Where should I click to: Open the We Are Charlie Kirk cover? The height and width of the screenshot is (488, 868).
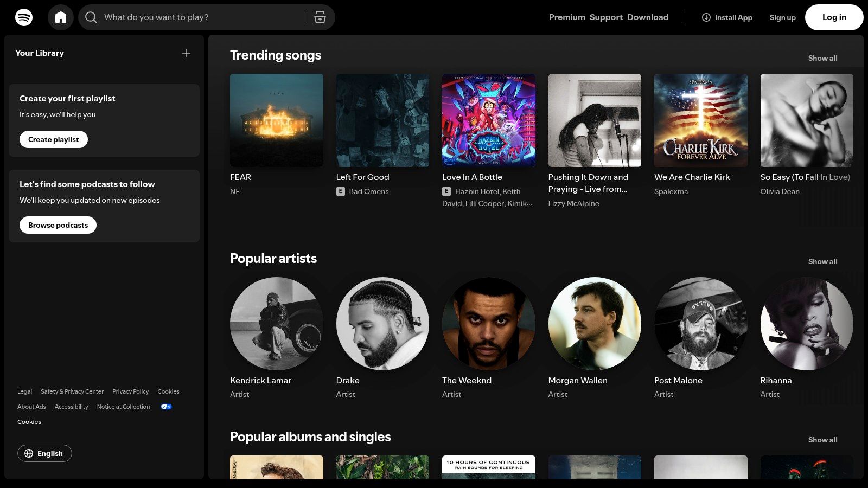(x=701, y=120)
